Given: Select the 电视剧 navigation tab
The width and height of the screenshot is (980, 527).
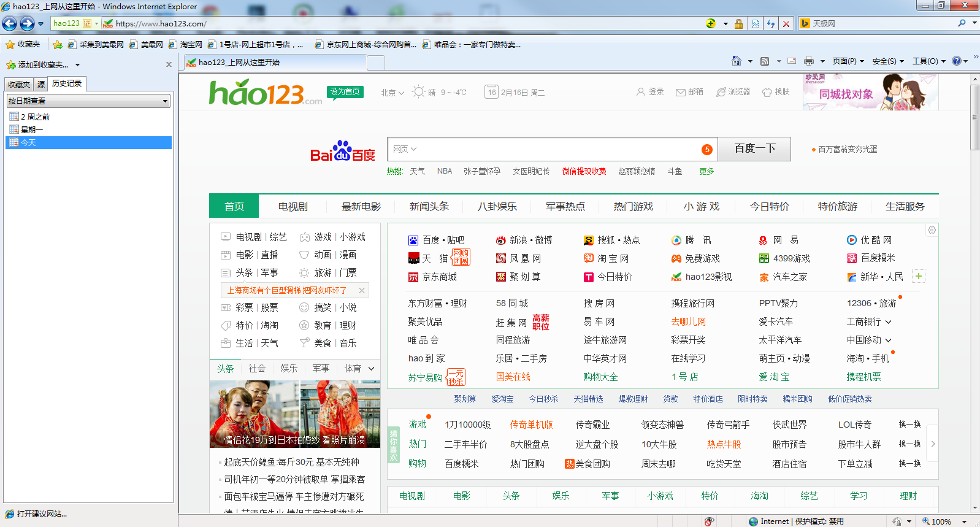Looking at the screenshot, I should (293, 206).
